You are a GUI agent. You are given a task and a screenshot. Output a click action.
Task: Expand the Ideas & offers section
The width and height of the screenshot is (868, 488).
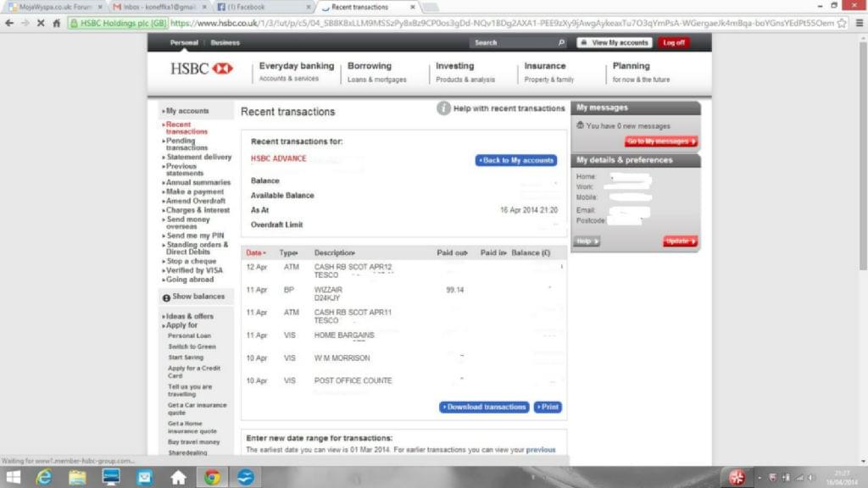[x=187, y=317]
